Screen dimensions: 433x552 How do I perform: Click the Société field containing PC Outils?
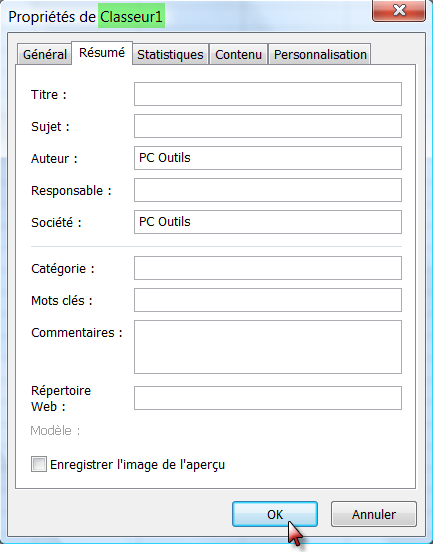click(268, 222)
